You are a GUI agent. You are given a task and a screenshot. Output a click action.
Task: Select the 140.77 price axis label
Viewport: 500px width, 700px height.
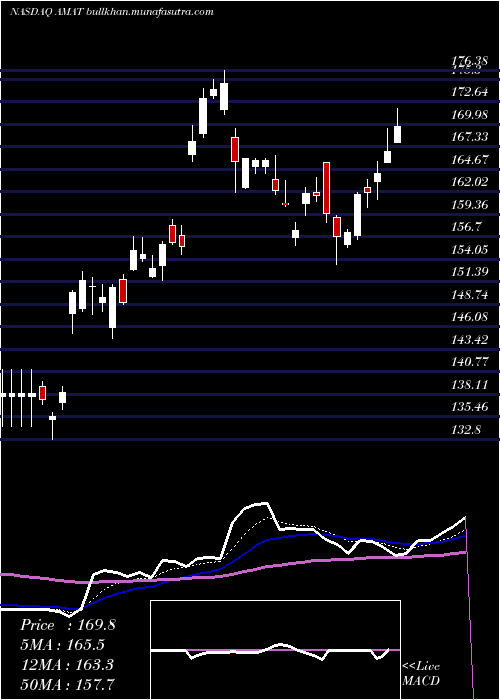(x=468, y=362)
